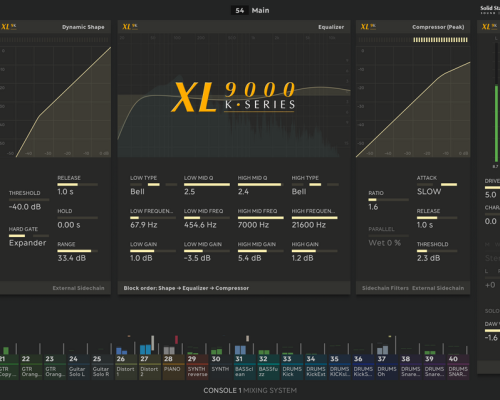
Task: Toggle the High Type Bell selector
Action: 315,184
